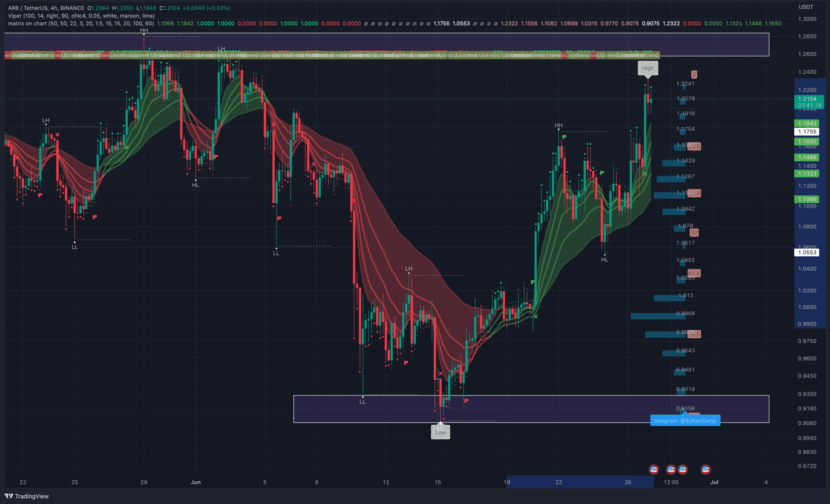The height and width of the screenshot is (504, 830).
Task: Click the Fibonacci 78.6 level tag
Action: (x=694, y=334)
